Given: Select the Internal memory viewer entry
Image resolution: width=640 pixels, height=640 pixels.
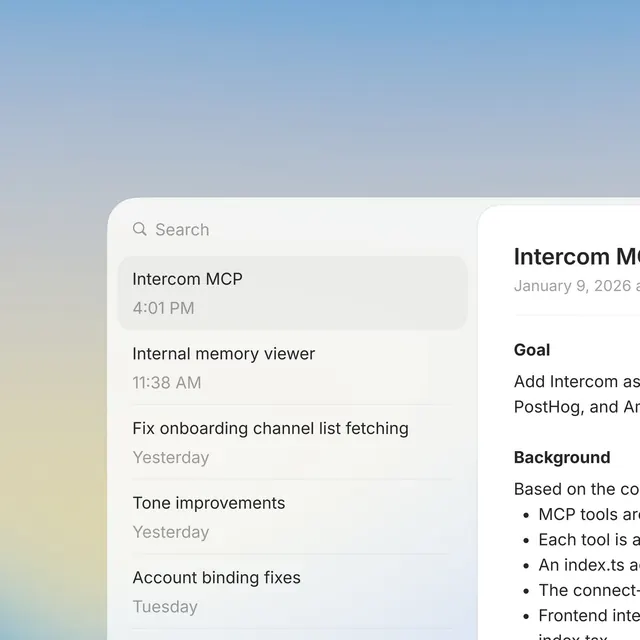Looking at the screenshot, I should tap(292, 367).
